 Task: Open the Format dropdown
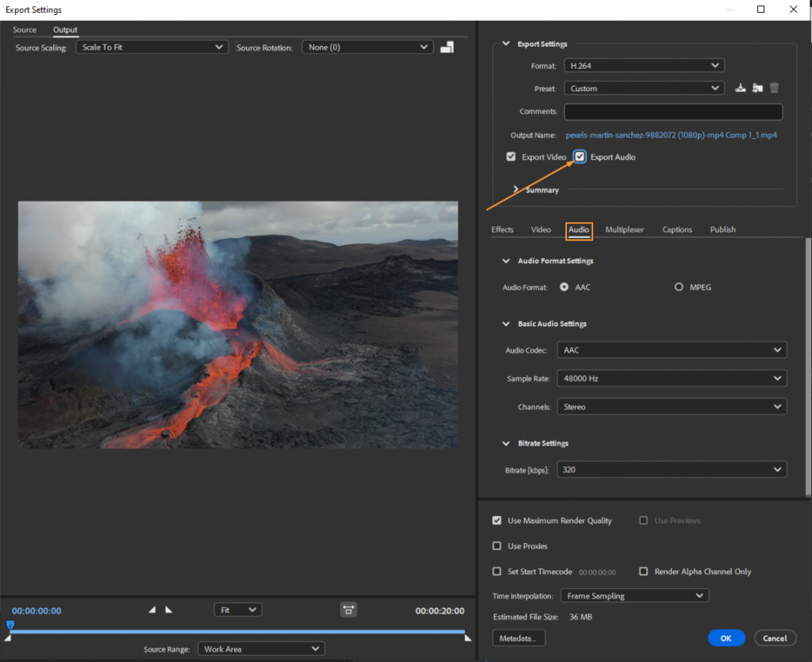tap(643, 65)
